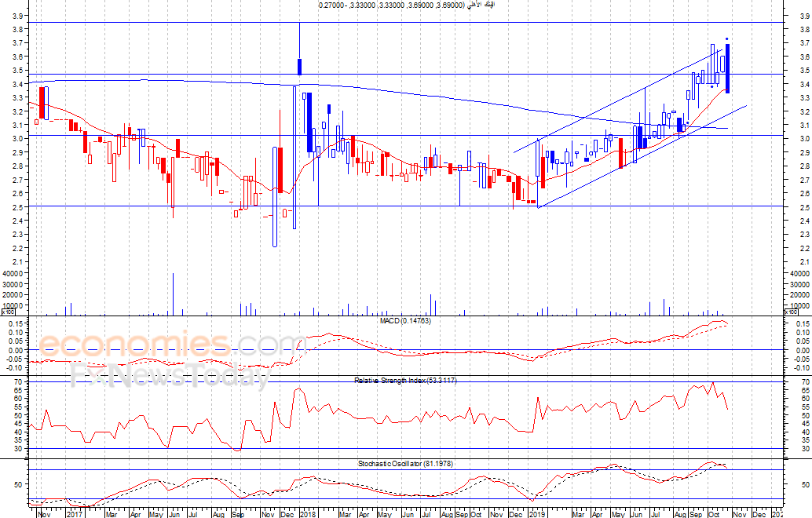Click the 0.15 MACD label on right axis
812x518 pixels.
[x=803, y=323]
